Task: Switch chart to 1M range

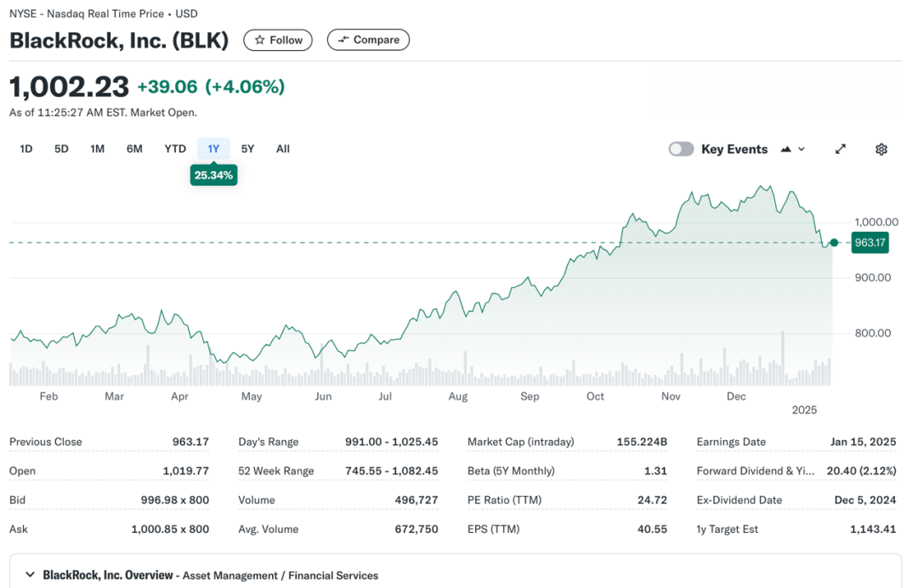Action: (98, 150)
